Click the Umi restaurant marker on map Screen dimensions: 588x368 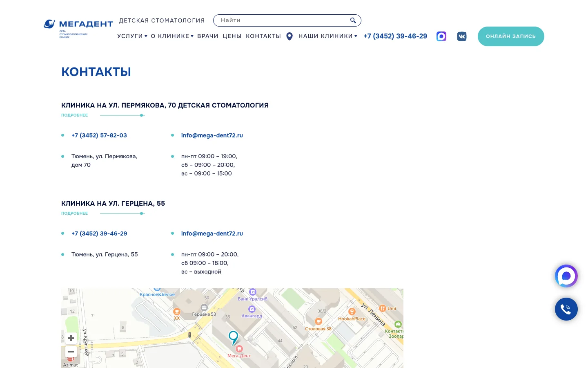coord(383,308)
